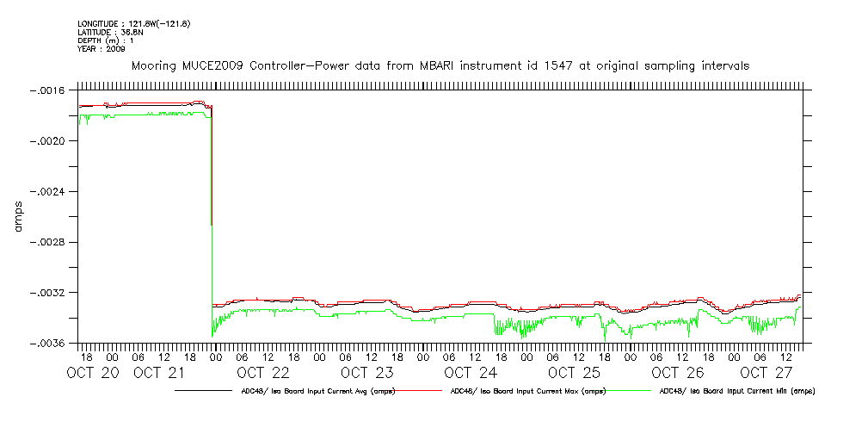Click the OCT 24 date label
Viewport: 868px width, 434px height.
tap(471, 373)
